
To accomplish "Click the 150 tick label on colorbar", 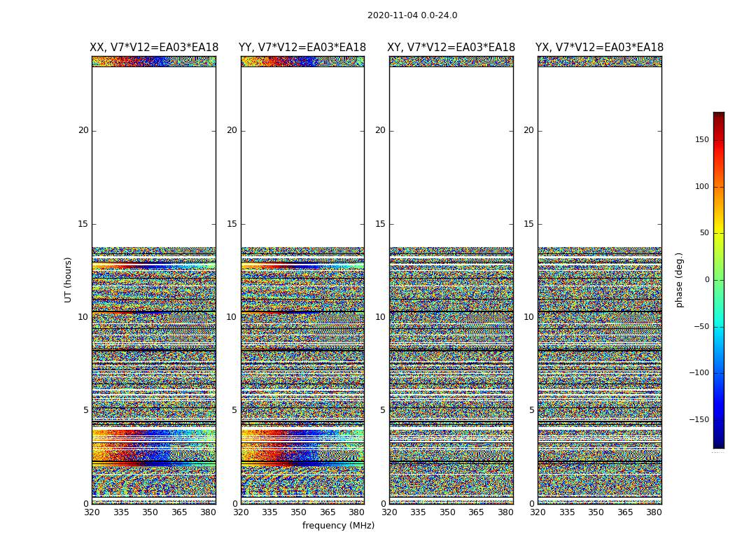I will (702, 139).
